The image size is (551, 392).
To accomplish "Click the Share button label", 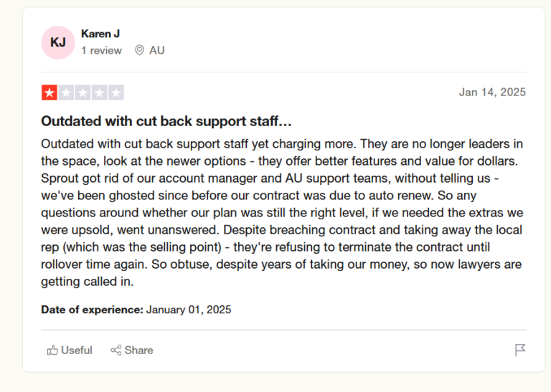I will [138, 350].
